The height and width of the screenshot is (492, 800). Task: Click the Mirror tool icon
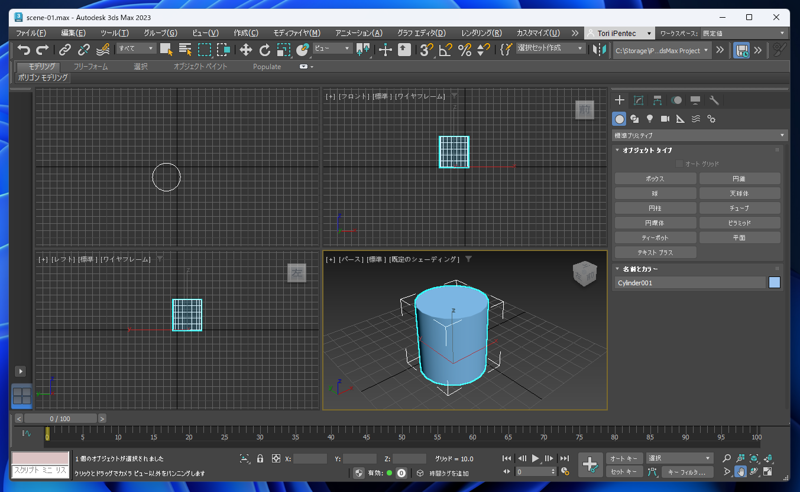(x=599, y=50)
